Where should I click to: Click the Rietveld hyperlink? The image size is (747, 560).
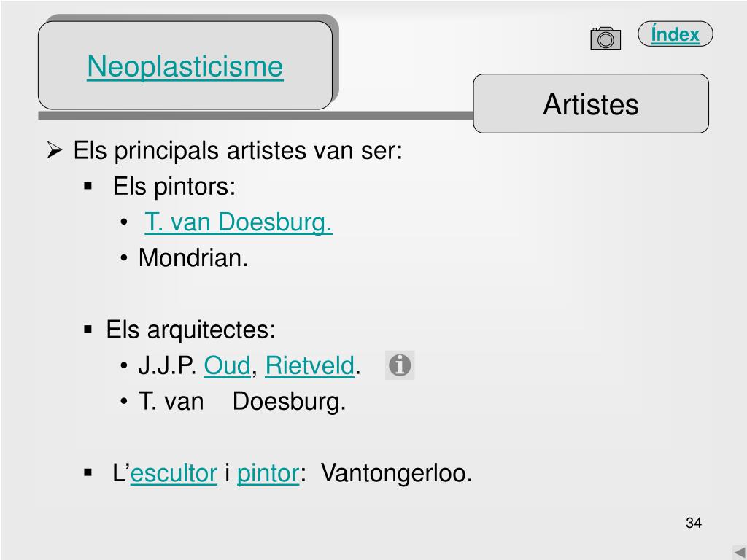[x=309, y=366]
